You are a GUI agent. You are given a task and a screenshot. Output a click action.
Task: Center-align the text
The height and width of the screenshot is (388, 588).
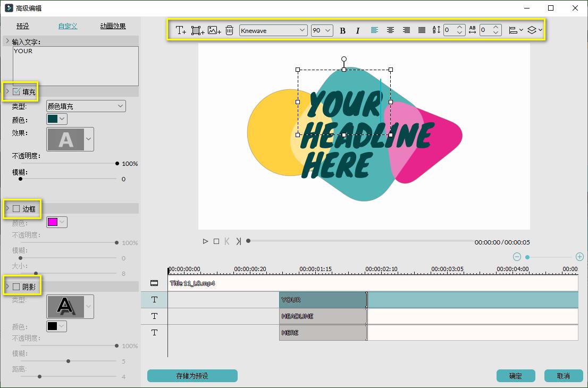390,30
